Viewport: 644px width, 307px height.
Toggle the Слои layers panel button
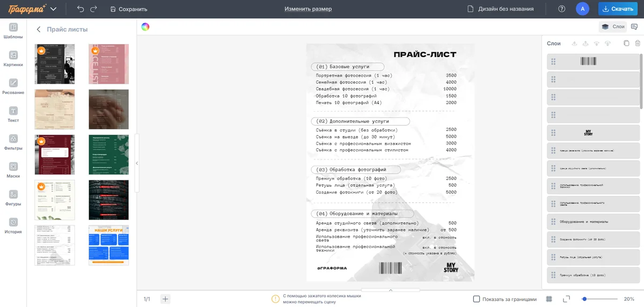pyautogui.click(x=613, y=26)
